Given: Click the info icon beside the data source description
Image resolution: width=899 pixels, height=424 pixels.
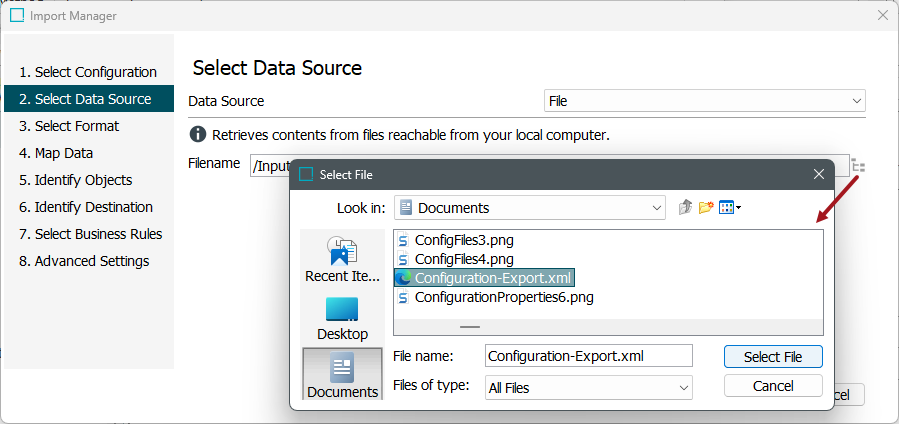Looking at the screenshot, I should point(198,134).
